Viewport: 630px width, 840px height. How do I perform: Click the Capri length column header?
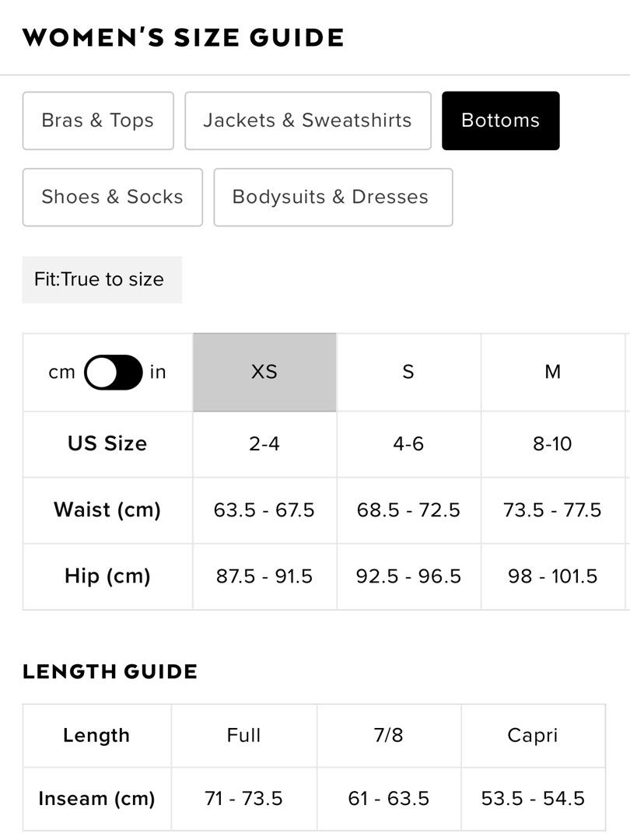pos(533,736)
